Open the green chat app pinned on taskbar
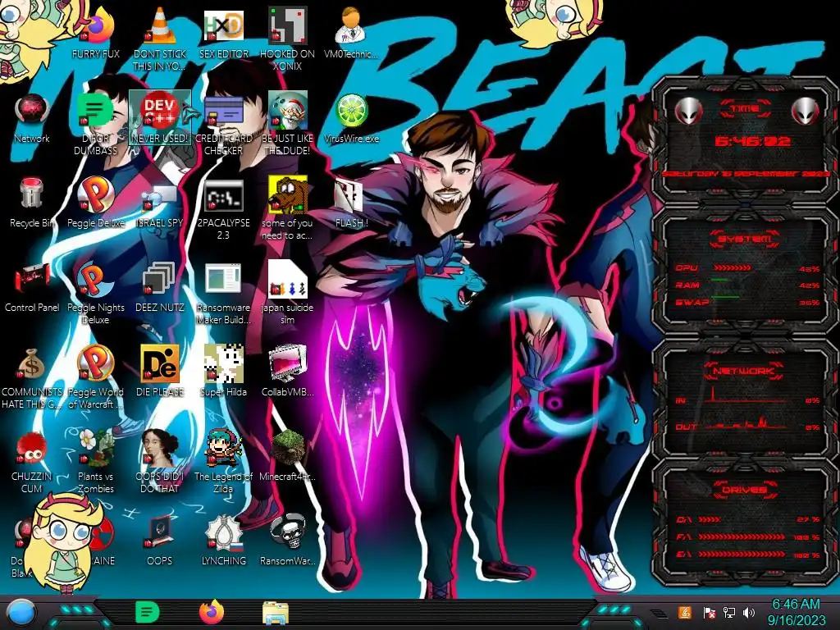The image size is (840, 630). click(147, 612)
